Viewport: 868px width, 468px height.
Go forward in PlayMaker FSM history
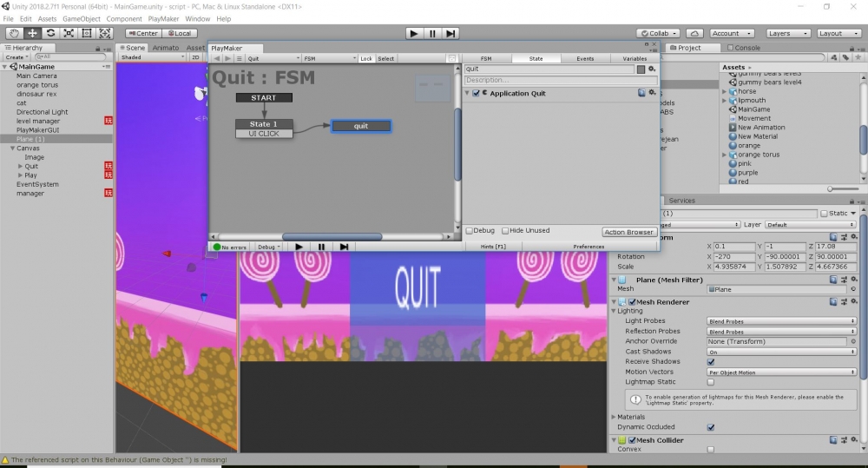click(x=227, y=58)
